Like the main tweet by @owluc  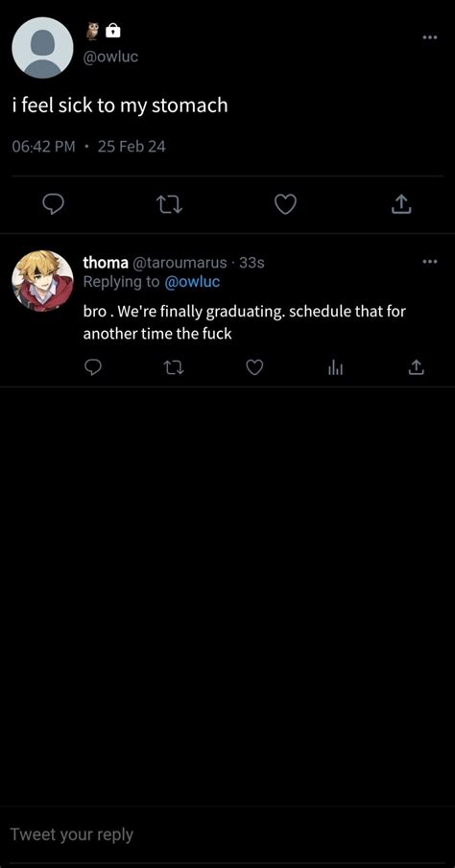coord(286,205)
